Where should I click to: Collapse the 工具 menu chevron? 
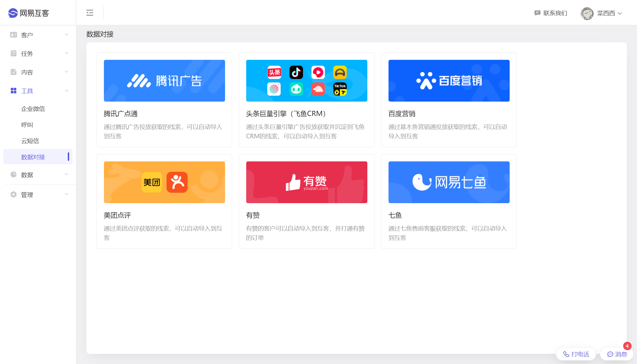[67, 91]
